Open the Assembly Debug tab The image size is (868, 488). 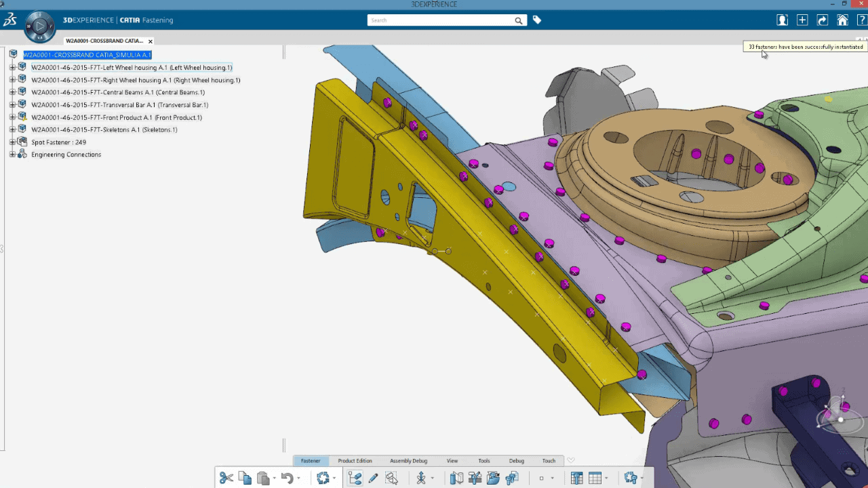pos(408,461)
